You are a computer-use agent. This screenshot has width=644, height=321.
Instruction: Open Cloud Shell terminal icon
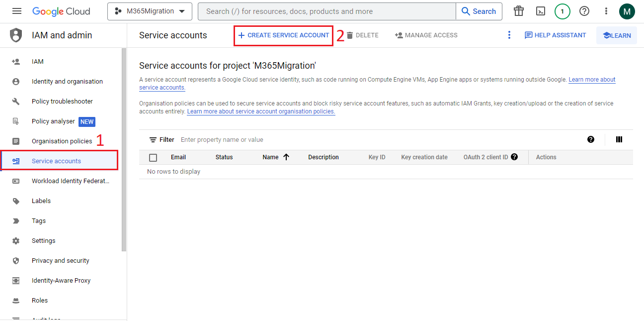(x=541, y=11)
